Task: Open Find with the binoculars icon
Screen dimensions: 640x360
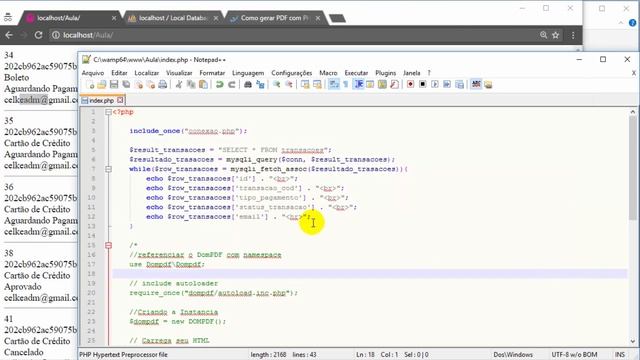Action: point(248,84)
